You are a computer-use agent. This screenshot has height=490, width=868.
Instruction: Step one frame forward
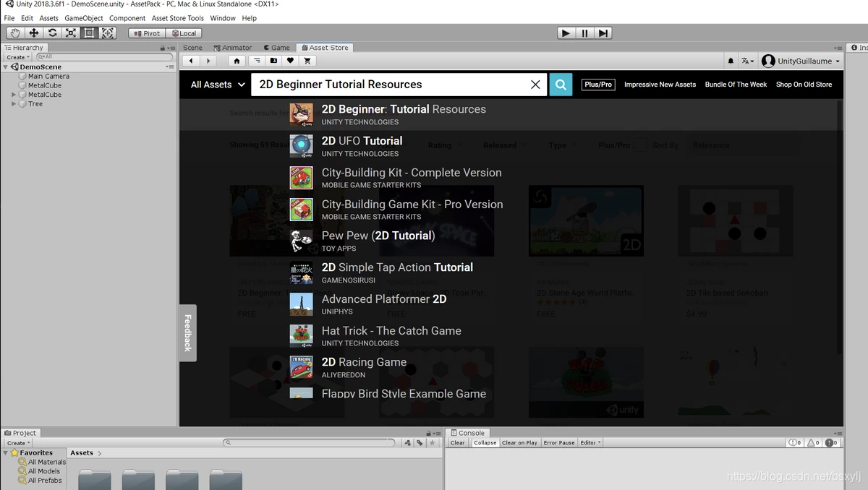click(603, 33)
